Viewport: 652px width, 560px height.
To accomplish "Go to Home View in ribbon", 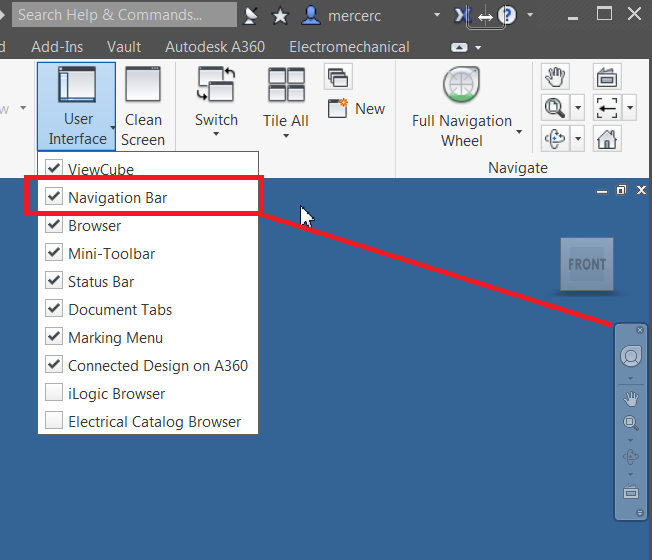I will click(x=607, y=138).
